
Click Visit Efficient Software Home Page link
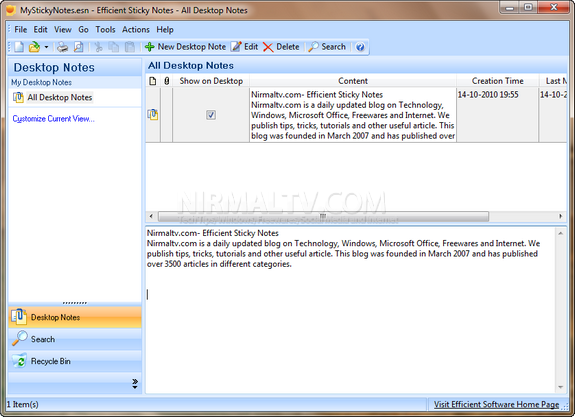click(497, 405)
